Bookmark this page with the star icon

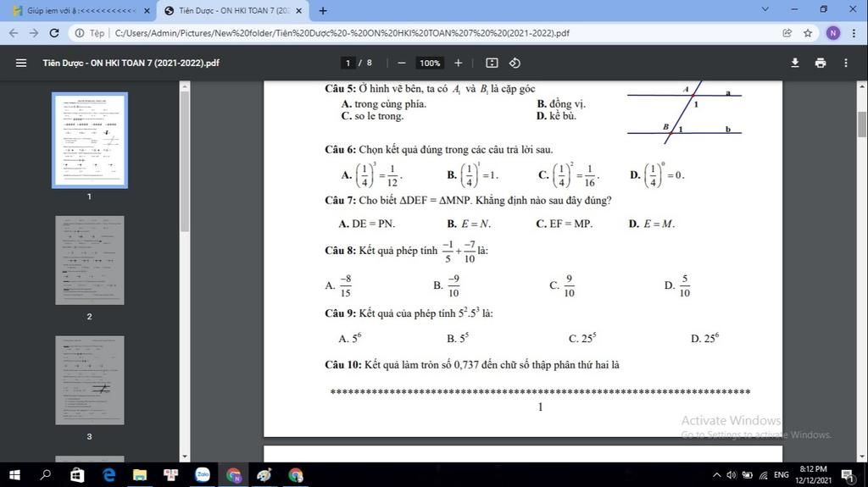(808, 33)
